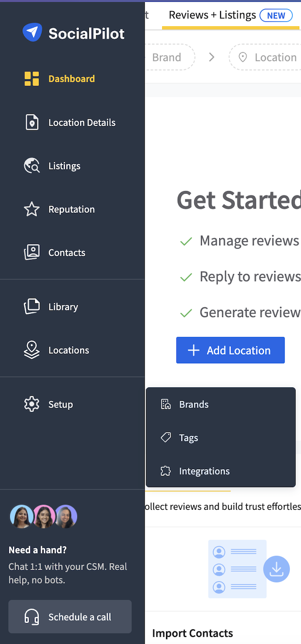
Task: Click the first CSM avatar with blue background
Action: [x=21, y=517]
